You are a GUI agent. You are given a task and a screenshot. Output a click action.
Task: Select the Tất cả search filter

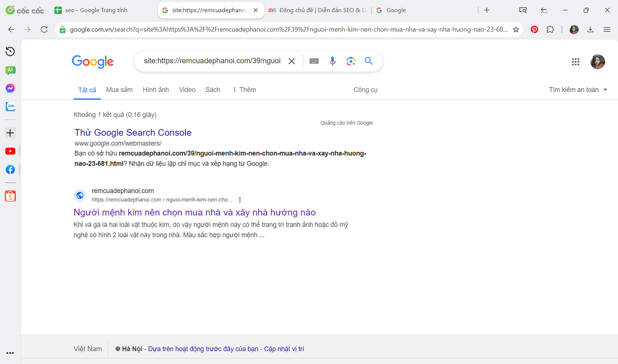tap(87, 90)
